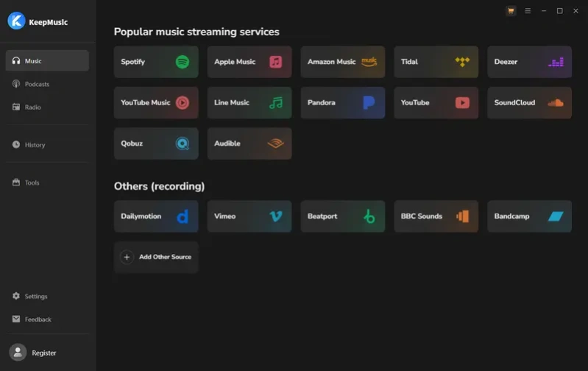Select the SoundCloud card
The image size is (588, 371).
[x=530, y=103]
